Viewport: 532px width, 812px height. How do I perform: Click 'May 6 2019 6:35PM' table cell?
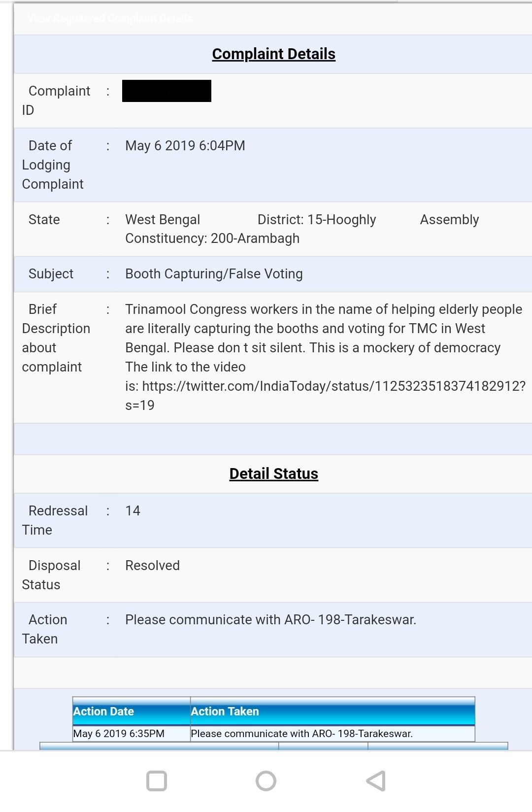tap(119, 734)
